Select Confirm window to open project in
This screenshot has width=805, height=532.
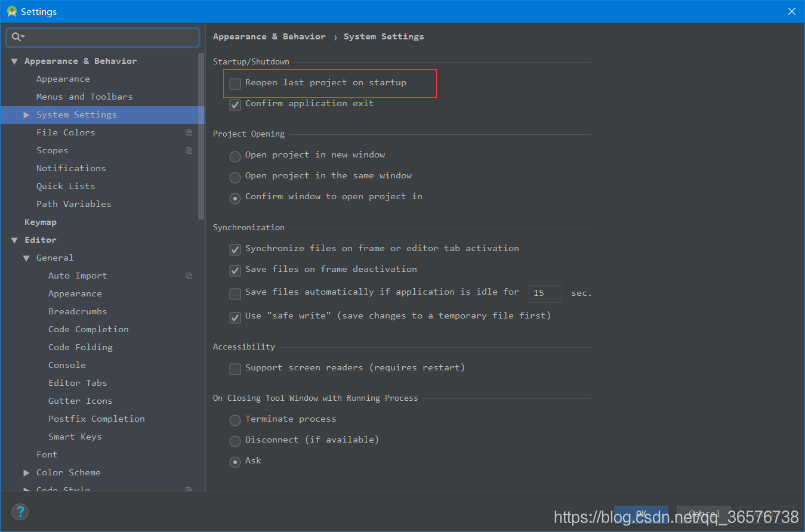pyautogui.click(x=235, y=197)
